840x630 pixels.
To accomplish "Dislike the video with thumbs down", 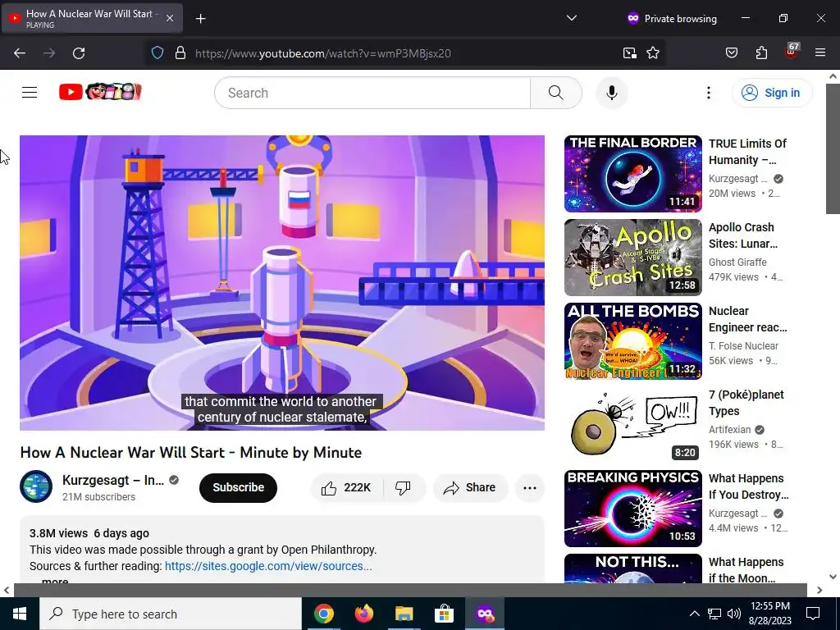I will (x=403, y=487).
